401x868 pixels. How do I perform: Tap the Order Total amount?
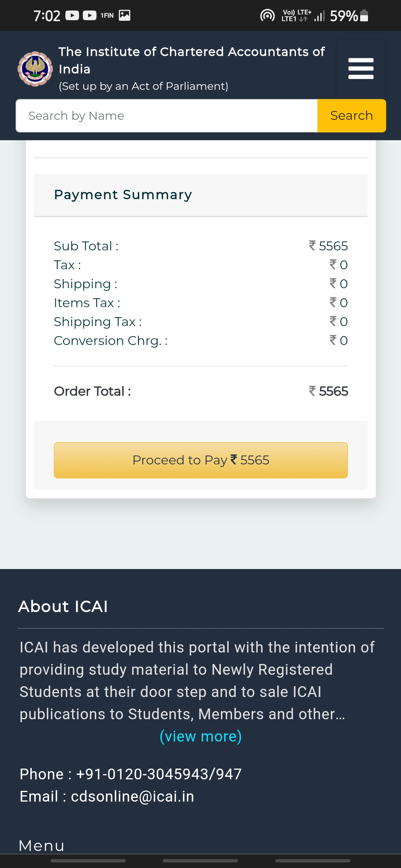click(x=329, y=391)
